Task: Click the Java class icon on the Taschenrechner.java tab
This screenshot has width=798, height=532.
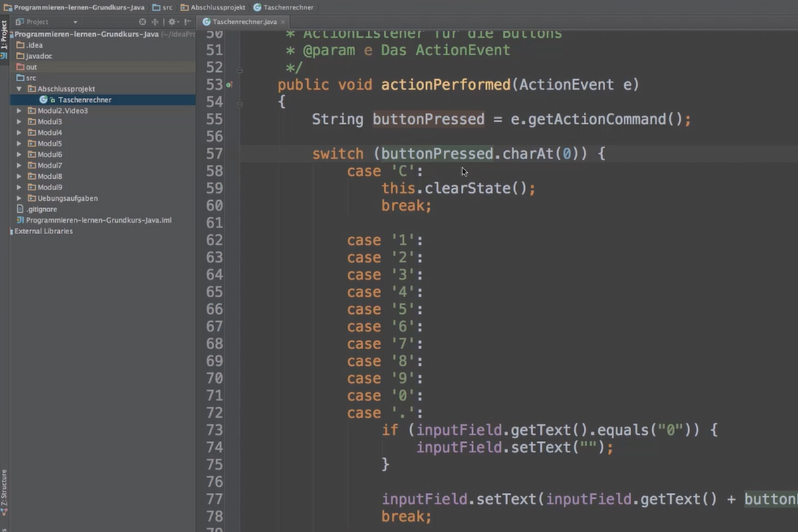Action: point(207,22)
